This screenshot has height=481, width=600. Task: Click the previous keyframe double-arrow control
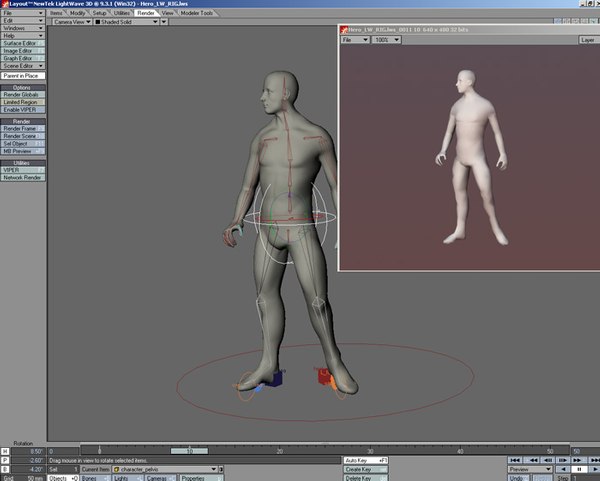point(533,460)
